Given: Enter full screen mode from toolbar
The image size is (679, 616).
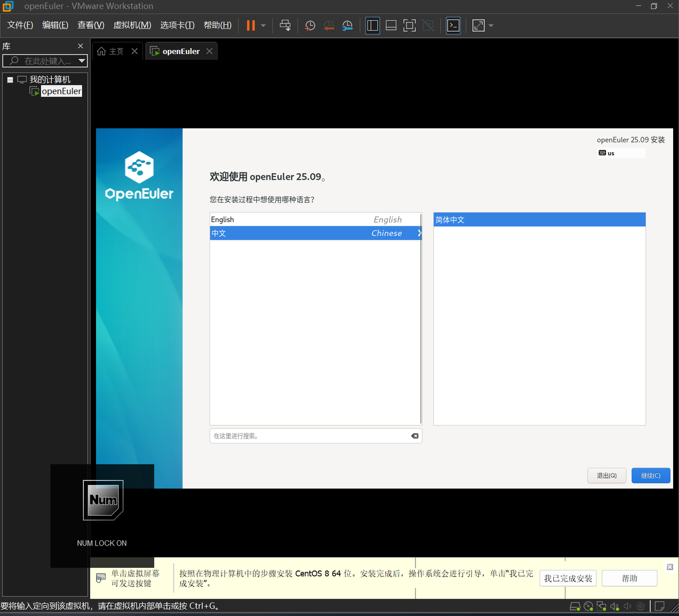Looking at the screenshot, I should pos(410,25).
